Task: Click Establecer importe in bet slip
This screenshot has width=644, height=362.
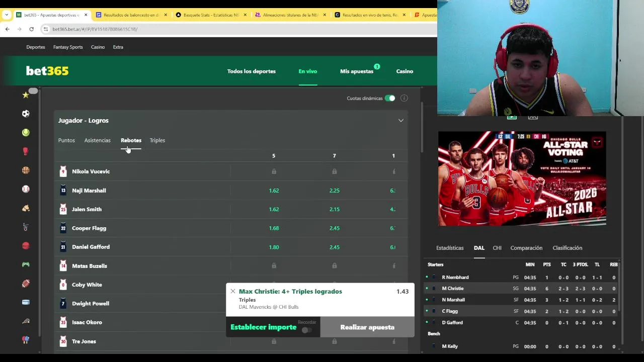Action: [263, 327]
